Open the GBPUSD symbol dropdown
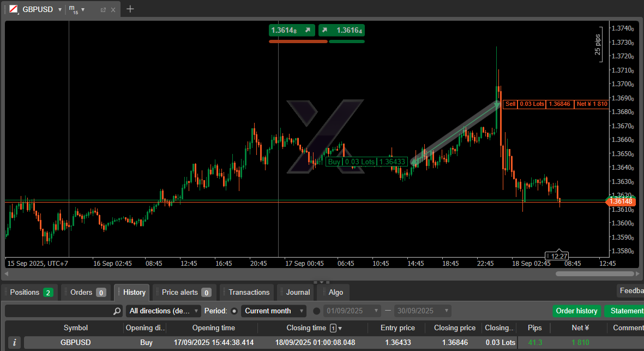This screenshot has height=351, width=644. pyautogui.click(x=60, y=10)
